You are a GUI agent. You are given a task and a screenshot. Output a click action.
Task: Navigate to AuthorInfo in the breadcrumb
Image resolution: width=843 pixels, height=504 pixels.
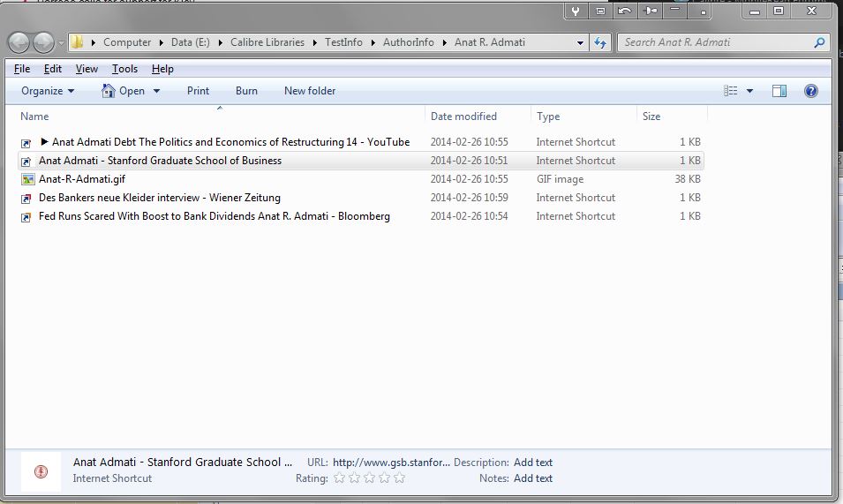pyautogui.click(x=408, y=42)
